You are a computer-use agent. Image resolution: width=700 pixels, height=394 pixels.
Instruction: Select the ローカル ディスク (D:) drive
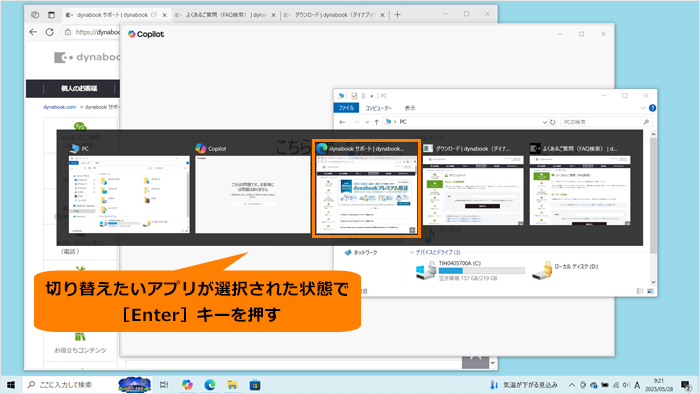point(565,270)
